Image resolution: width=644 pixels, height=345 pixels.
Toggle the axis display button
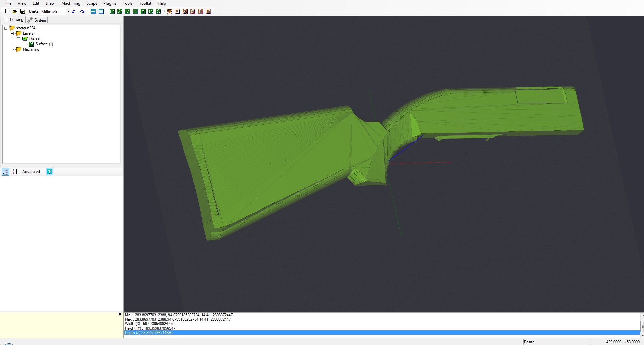point(93,12)
